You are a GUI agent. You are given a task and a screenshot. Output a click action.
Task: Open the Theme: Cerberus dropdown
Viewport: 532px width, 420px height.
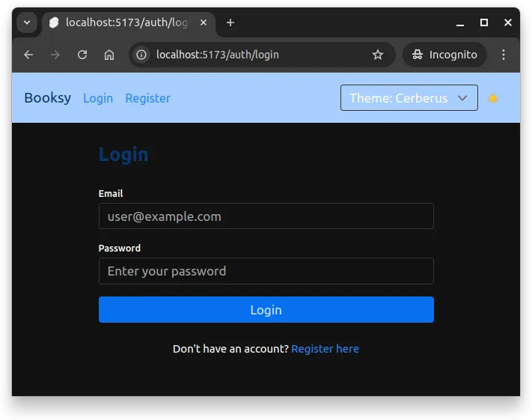coord(409,98)
